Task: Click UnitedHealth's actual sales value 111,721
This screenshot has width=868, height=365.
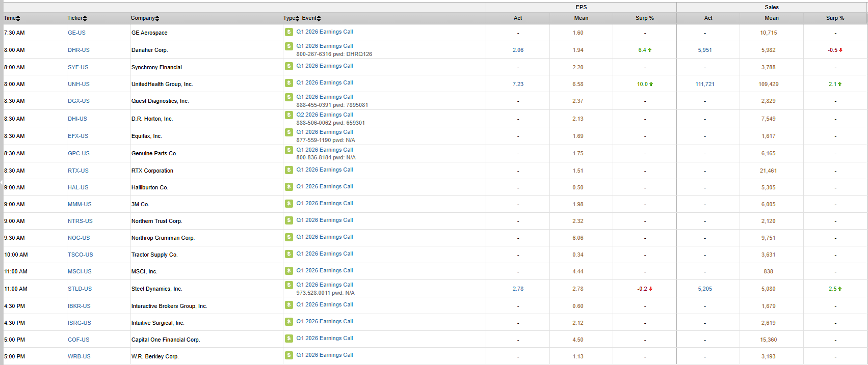Action: click(705, 85)
